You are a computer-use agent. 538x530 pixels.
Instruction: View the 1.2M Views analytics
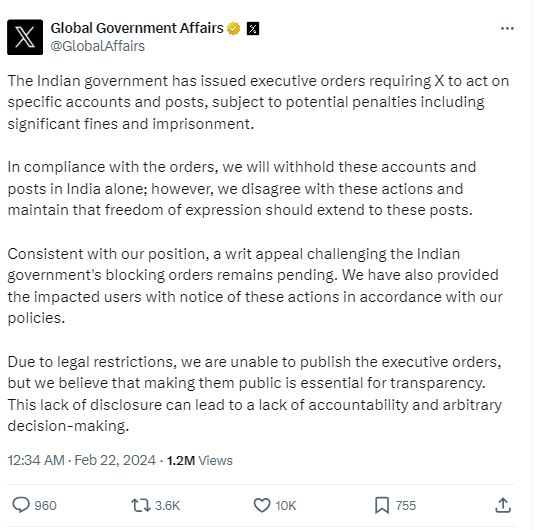click(x=200, y=460)
